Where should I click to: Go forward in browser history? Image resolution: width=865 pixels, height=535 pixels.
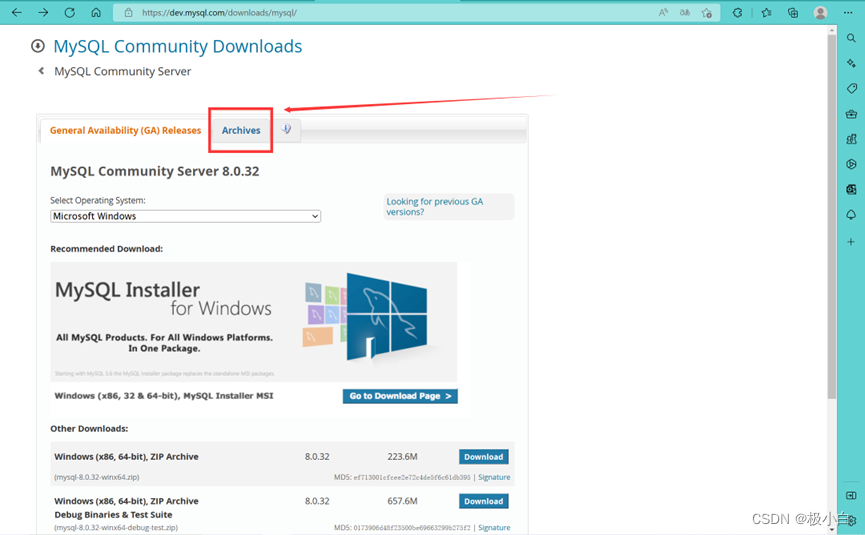pyautogui.click(x=43, y=12)
